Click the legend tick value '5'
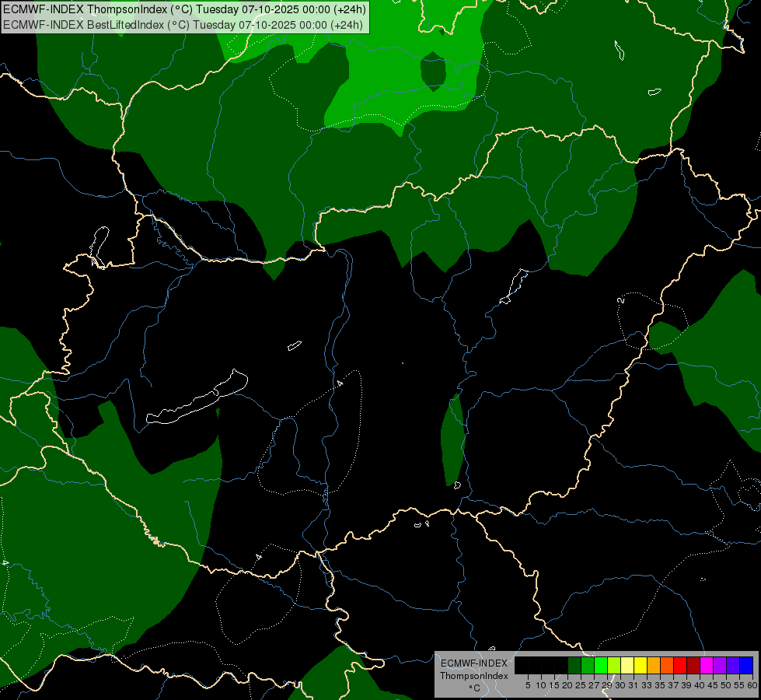This screenshot has width=761, height=700. [528, 685]
